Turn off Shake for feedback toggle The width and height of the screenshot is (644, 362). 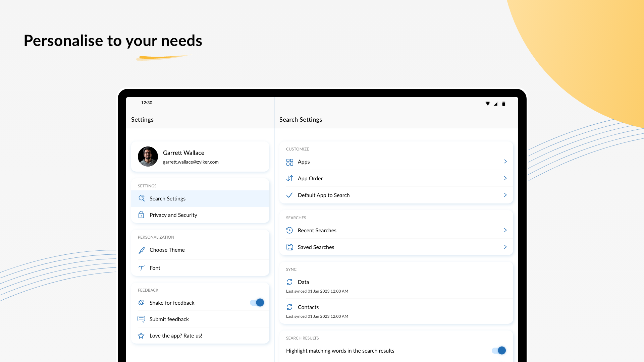[x=257, y=303]
